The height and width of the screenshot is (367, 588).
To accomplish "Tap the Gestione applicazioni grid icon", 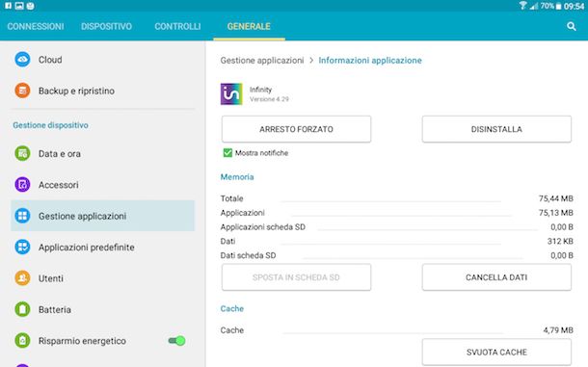I will [22, 216].
